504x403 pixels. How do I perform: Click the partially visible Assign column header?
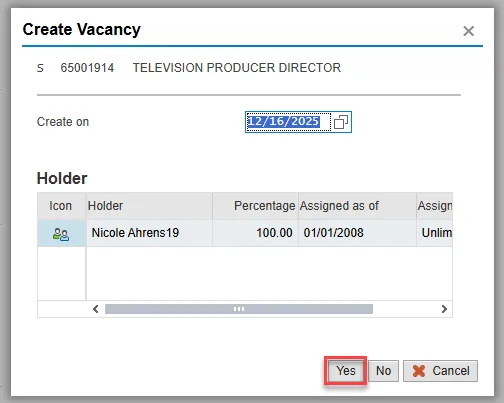coord(435,206)
